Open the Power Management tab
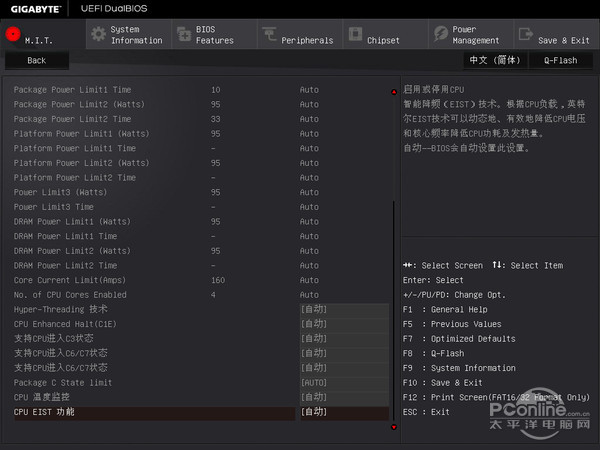600x450 pixels. point(471,34)
